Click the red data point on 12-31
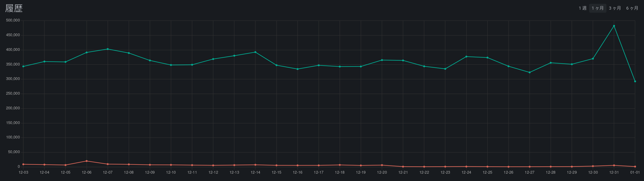The height and width of the screenshot is (181, 644). click(614, 166)
